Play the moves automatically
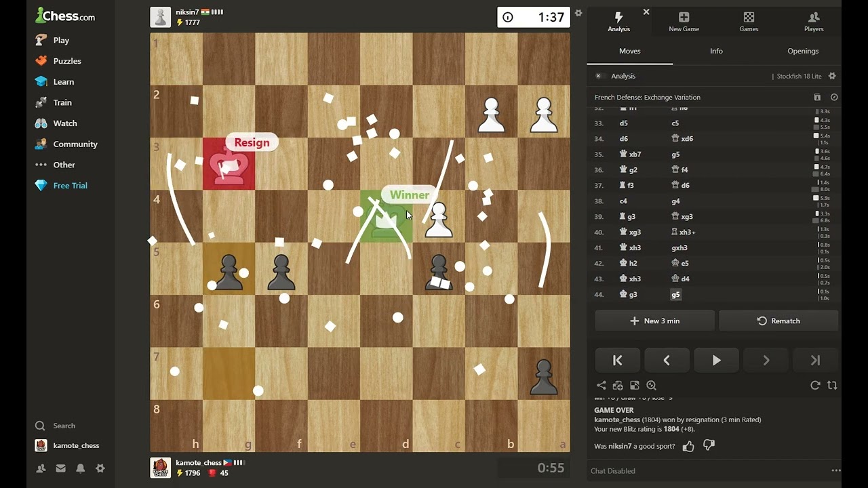 tap(717, 361)
